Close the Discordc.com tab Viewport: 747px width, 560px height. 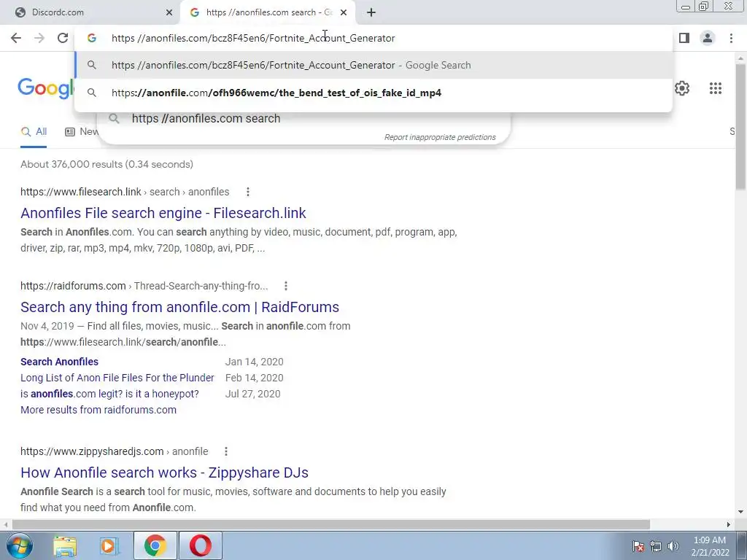(169, 12)
